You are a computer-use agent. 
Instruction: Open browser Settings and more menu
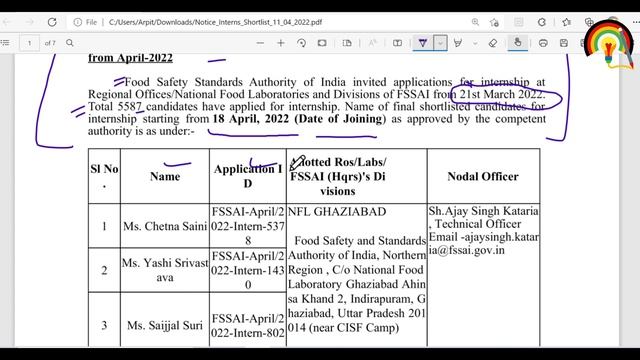coord(635,22)
